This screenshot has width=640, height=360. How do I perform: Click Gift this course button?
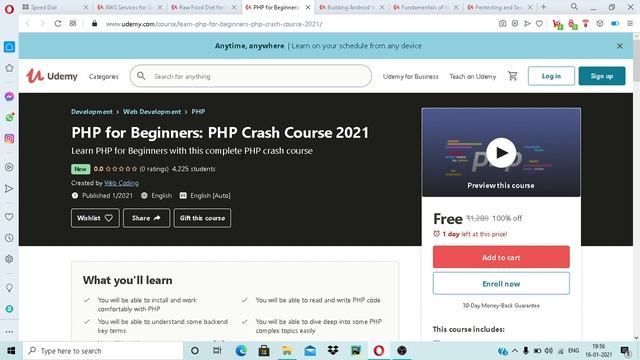(x=202, y=218)
